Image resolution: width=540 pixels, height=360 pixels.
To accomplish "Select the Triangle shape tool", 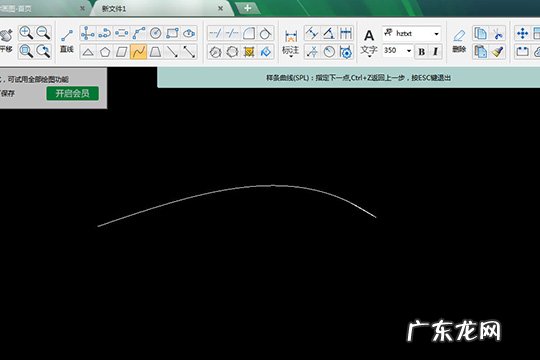I will point(88,52).
